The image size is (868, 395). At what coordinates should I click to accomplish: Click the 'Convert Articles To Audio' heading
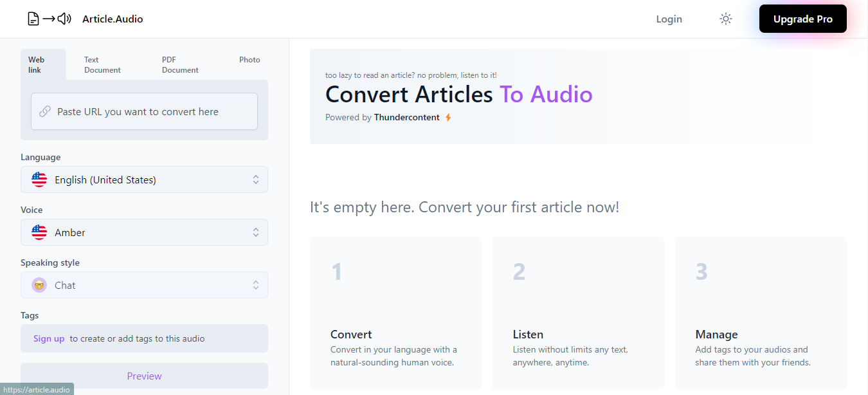coord(459,95)
